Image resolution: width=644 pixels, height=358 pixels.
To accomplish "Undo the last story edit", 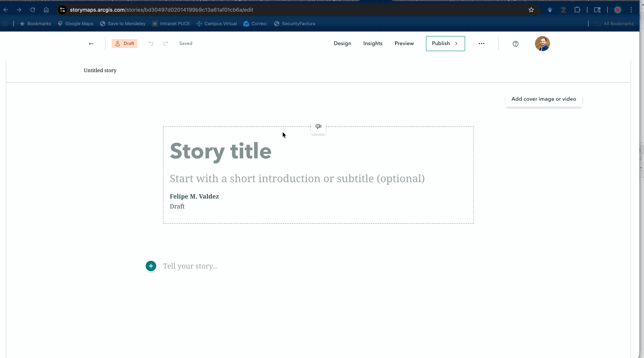I will 151,44.
